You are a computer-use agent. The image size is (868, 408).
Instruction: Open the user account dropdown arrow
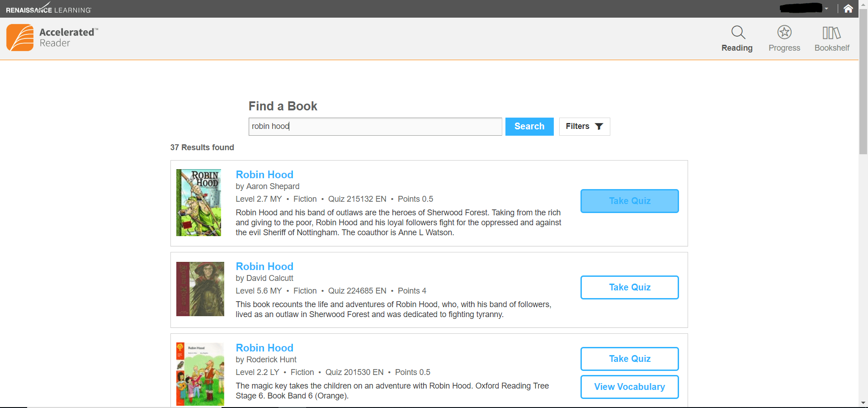tap(826, 9)
